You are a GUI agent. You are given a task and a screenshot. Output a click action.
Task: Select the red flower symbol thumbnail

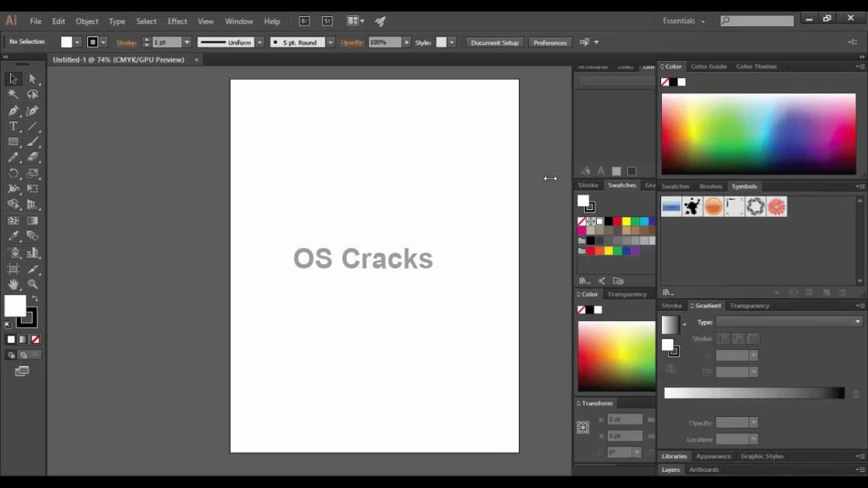pyautogui.click(x=776, y=207)
